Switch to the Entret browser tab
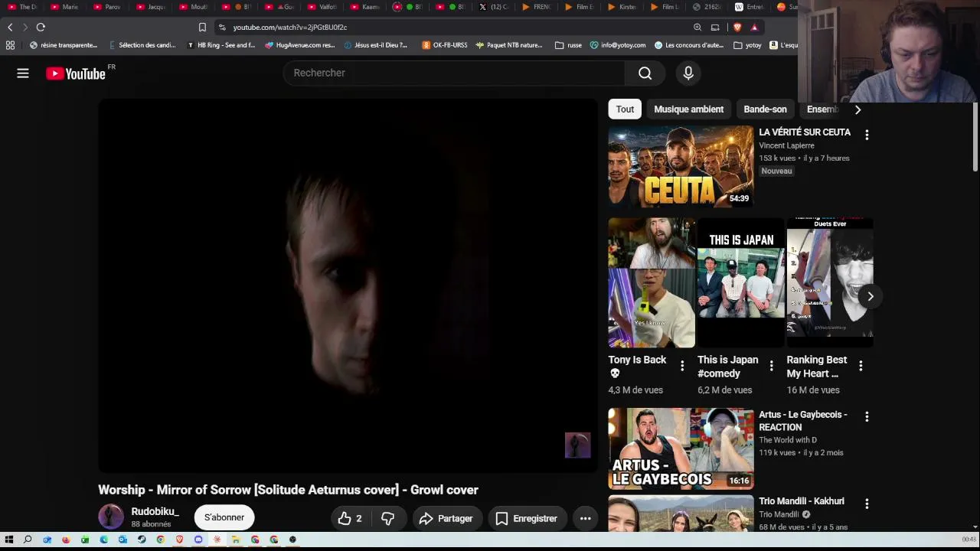Screen dimensions: 980x551 click(750, 7)
